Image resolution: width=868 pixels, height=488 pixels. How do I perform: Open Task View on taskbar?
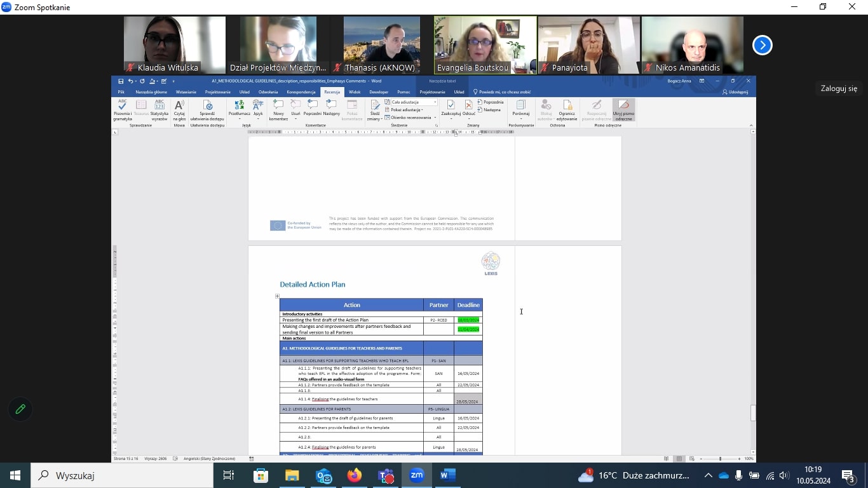(x=229, y=475)
